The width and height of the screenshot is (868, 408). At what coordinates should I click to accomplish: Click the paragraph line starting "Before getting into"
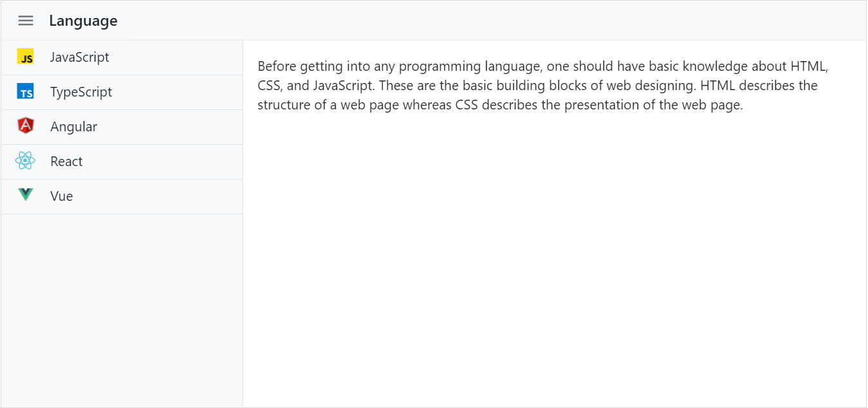(x=543, y=66)
